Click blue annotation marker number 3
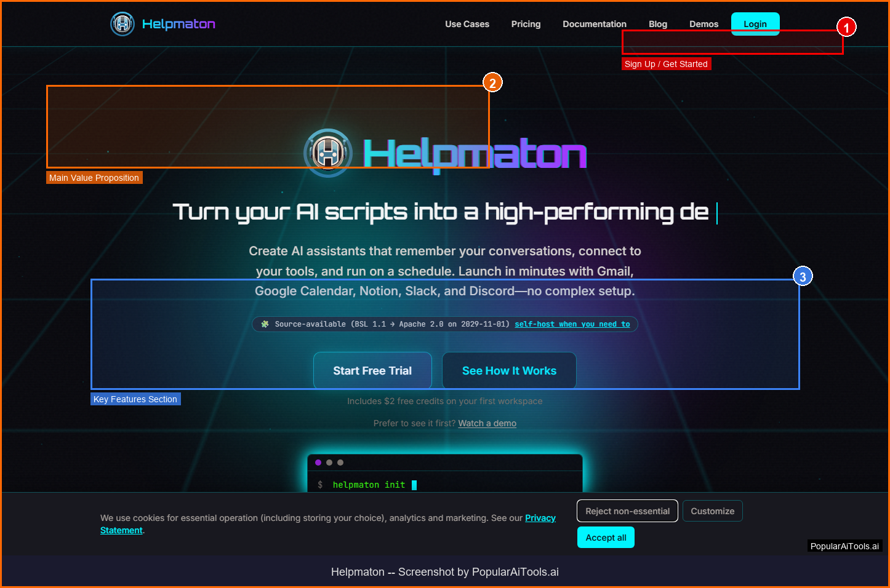The height and width of the screenshot is (588, 890). click(803, 277)
